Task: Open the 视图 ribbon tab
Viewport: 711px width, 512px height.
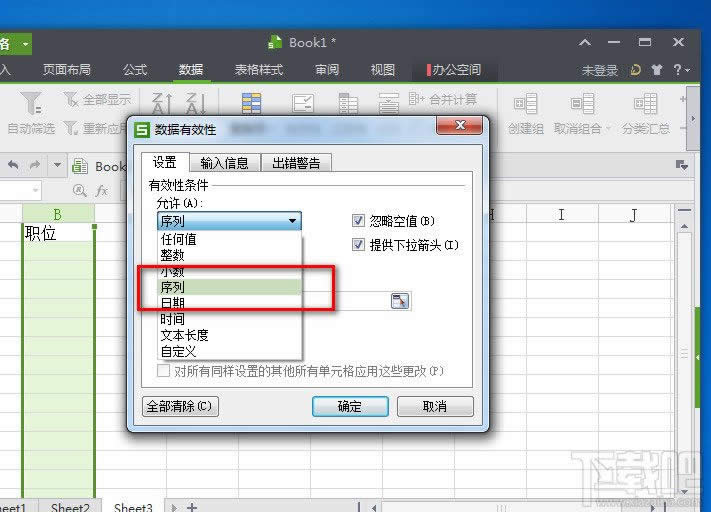Action: point(383,69)
